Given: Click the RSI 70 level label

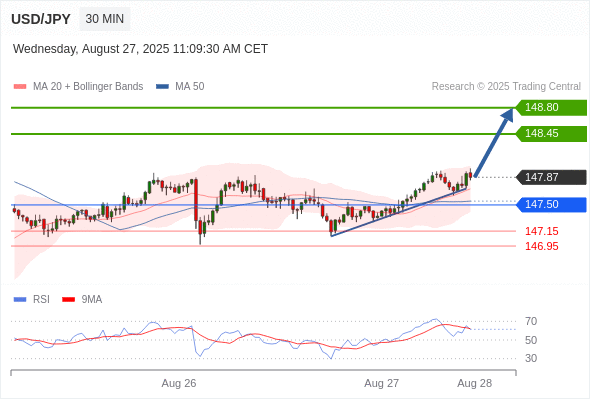Looking at the screenshot, I should pyautogui.click(x=531, y=322).
